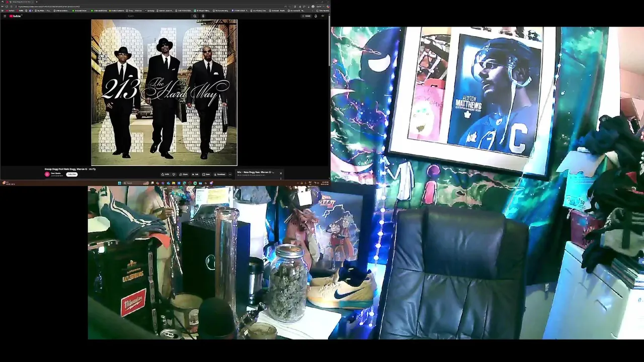This screenshot has height=362, width=644.
Task: Open YouTube notifications bell
Action: [315, 16]
